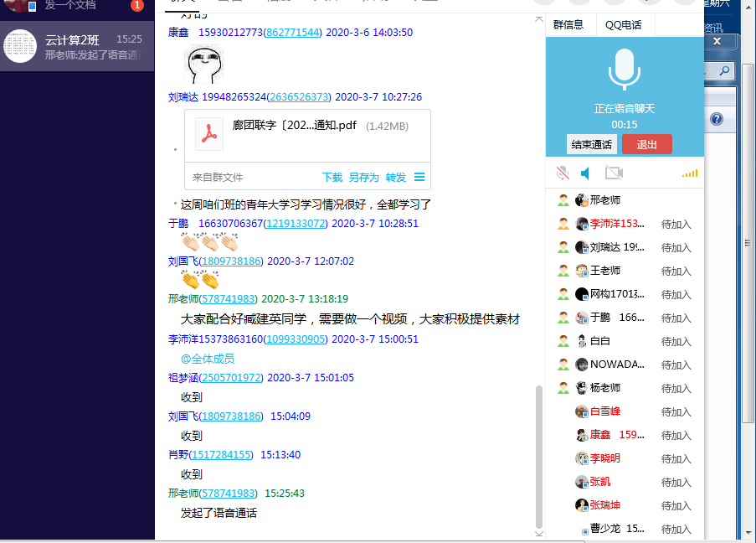
Task: Open the file card's more-options menu icon
Action: click(x=419, y=177)
